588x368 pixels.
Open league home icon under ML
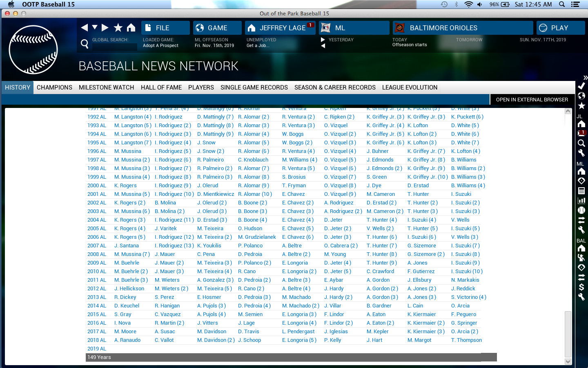(581, 171)
